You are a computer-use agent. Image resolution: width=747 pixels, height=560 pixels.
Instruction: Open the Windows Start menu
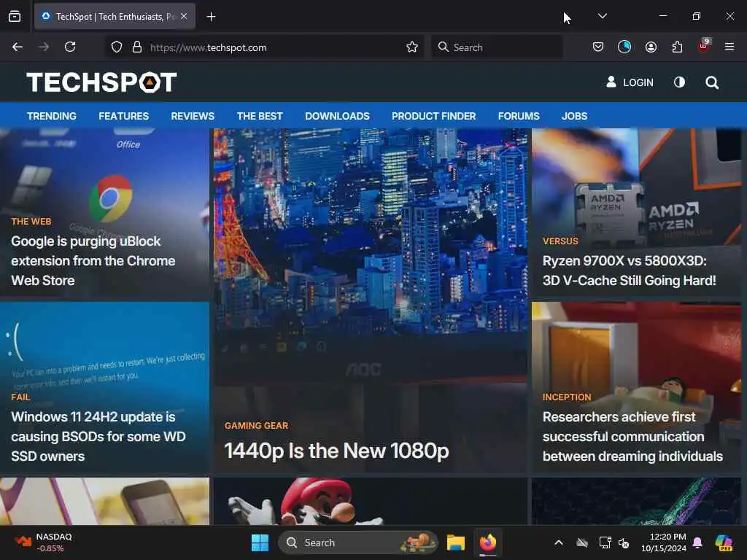[260, 542]
